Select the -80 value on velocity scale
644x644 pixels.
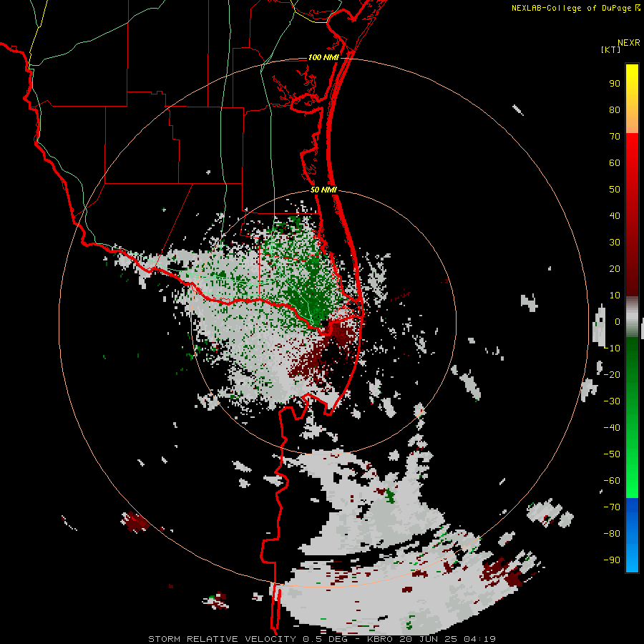tap(612, 534)
